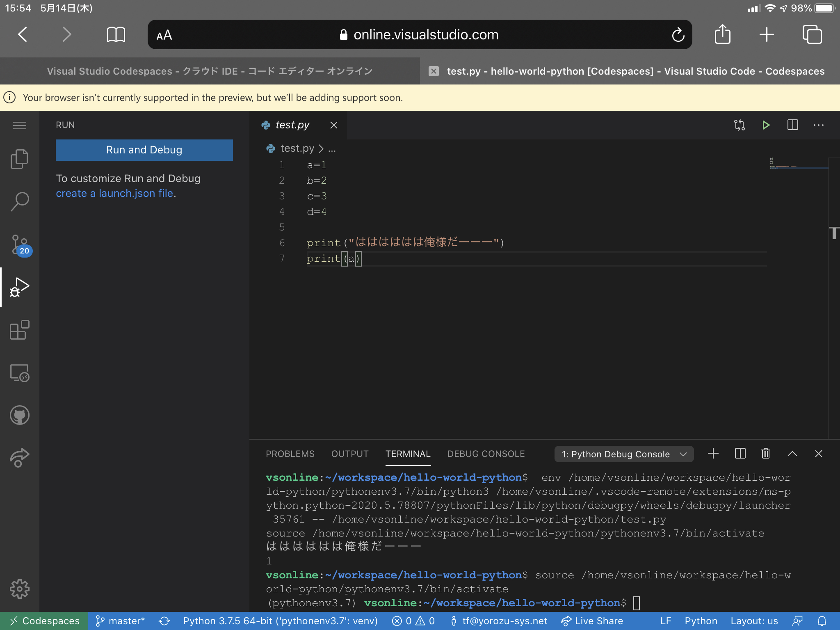Open the Live Share activity bar view

coord(19,458)
